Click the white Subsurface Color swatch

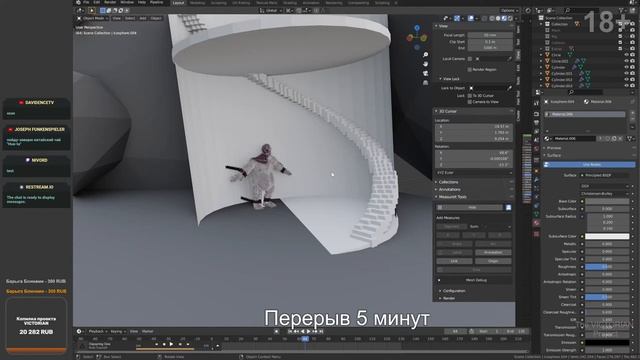(x=607, y=236)
